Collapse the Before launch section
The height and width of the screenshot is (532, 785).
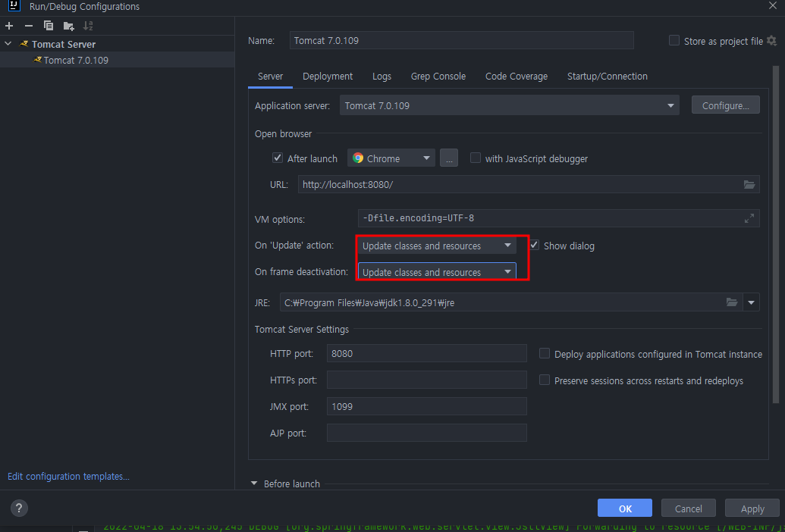click(254, 483)
